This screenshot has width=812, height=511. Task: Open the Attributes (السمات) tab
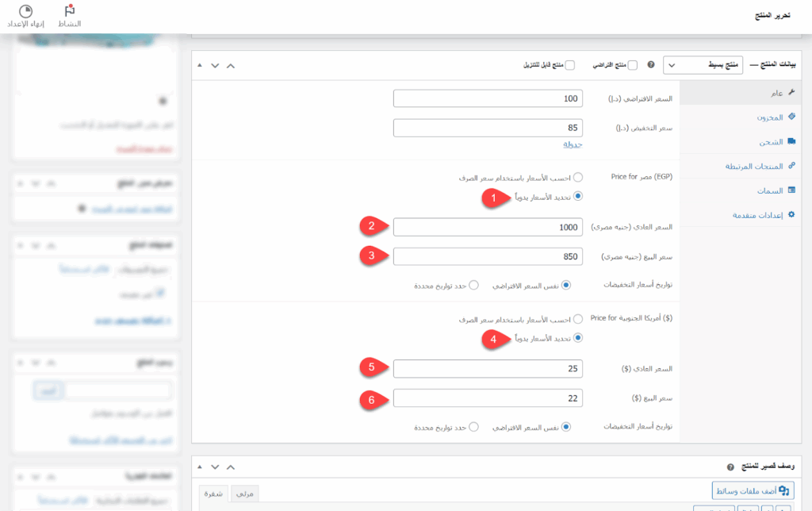pyautogui.click(x=767, y=190)
